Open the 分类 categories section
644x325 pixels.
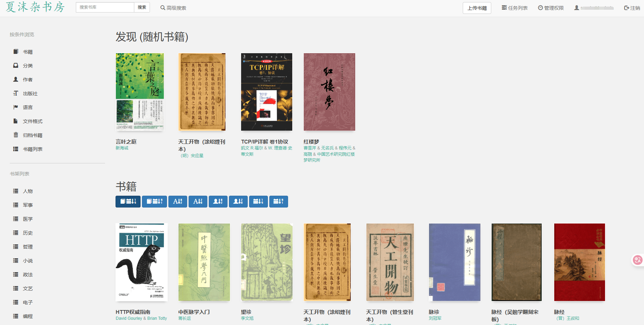pyautogui.click(x=28, y=66)
